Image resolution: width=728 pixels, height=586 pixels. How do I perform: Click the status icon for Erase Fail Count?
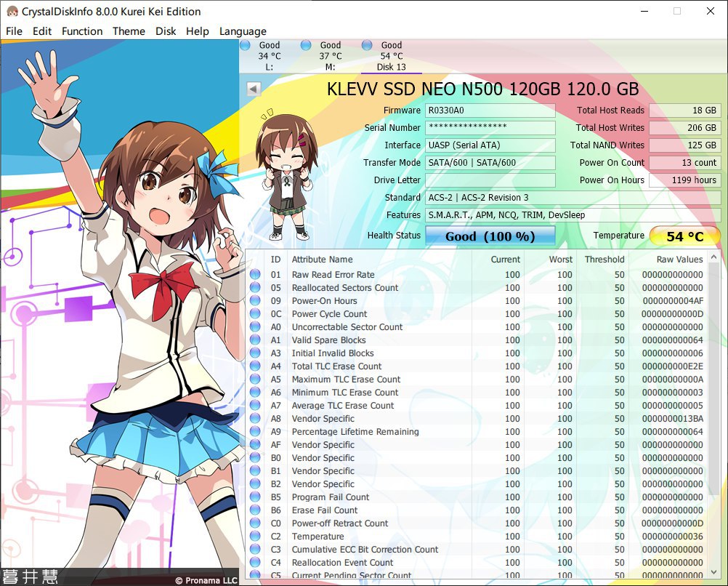(x=255, y=510)
